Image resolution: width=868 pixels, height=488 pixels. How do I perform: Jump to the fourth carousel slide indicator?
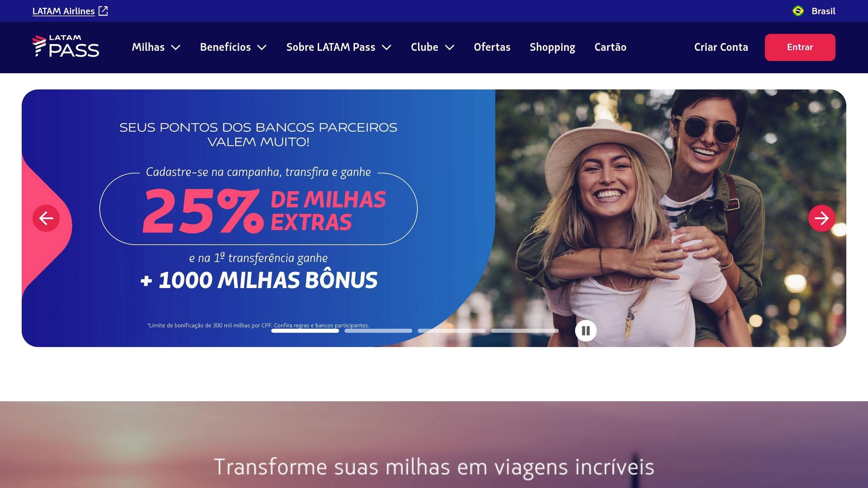[525, 331]
